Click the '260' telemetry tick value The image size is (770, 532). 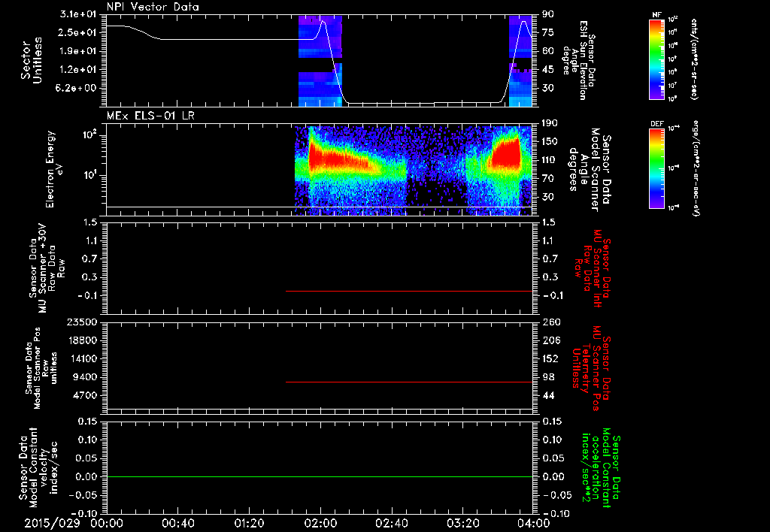coord(550,322)
